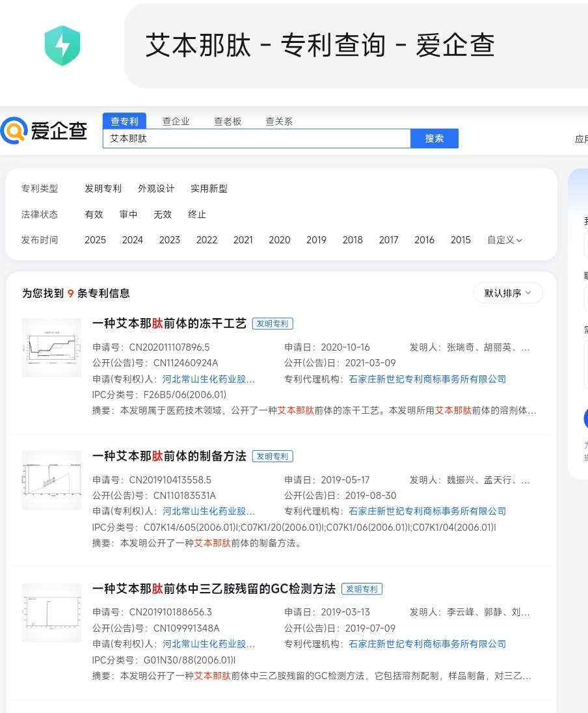588x713 pixels.
Task: Filter by 实用新型 patent type
Action: point(209,188)
